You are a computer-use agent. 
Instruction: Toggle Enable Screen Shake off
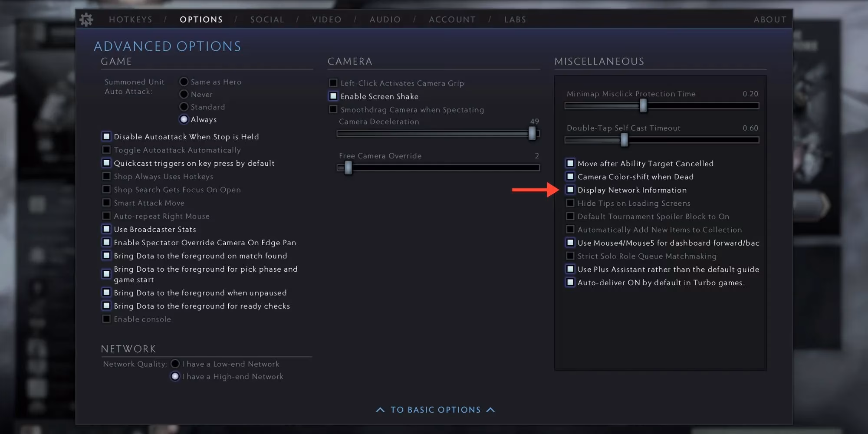333,96
